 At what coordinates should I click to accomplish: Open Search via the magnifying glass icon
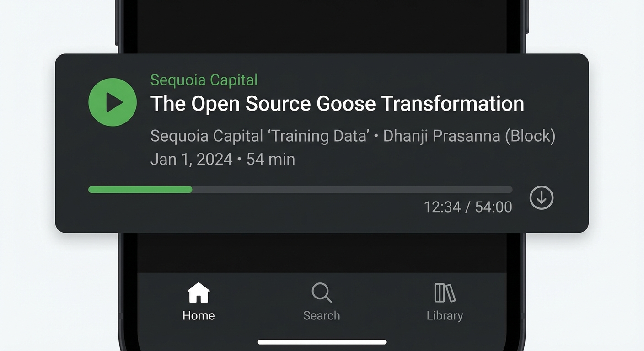(322, 293)
